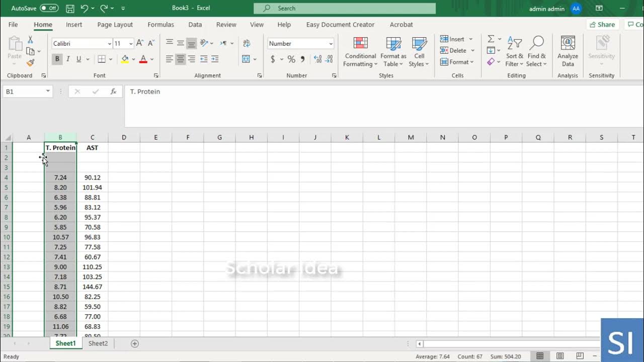Apply Percent Style format
The image size is (644, 362).
pos(291,59)
